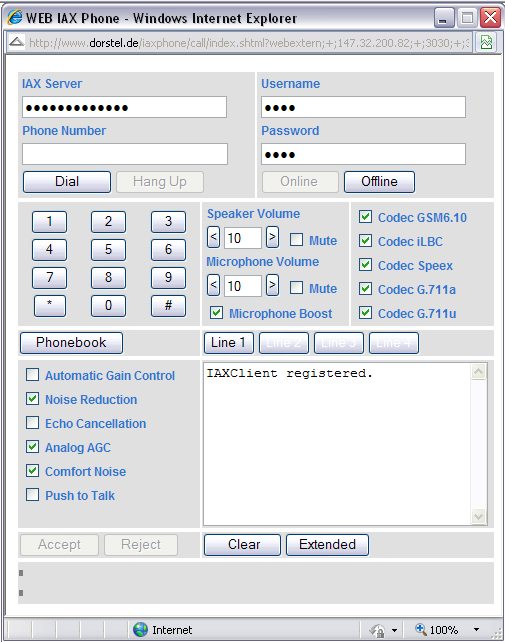Click the Online button
The width and height of the screenshot is (505, 642).
(x=300, y=182)
